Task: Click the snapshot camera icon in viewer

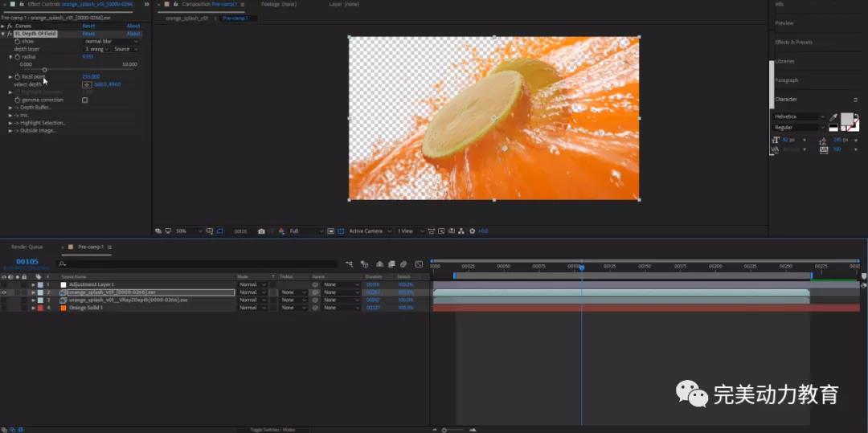Action: point(261,231)
